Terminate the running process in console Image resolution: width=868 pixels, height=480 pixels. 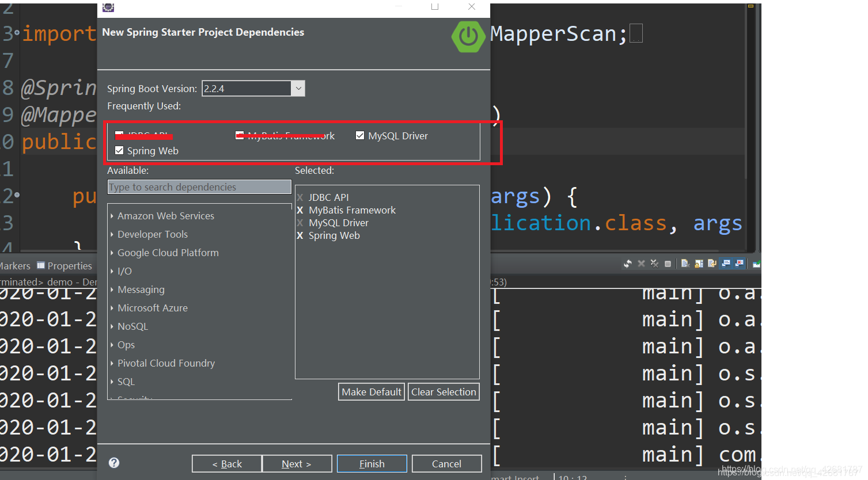click(x=668, y=264)
